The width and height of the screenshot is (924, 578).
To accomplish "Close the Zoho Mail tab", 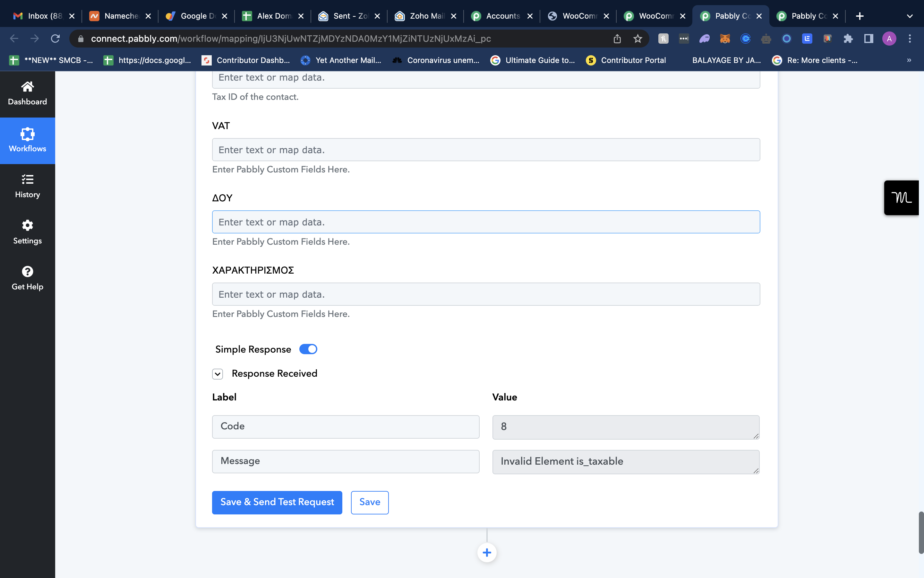I will 454,16.
